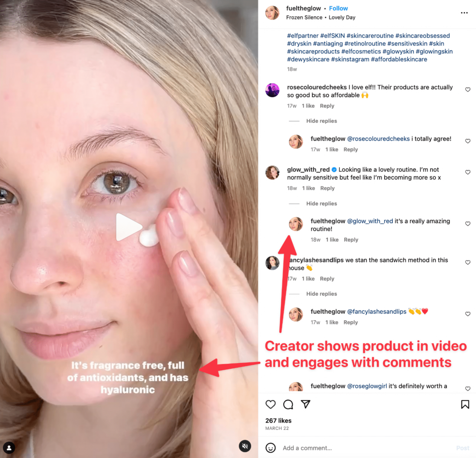Viewport: 476px width, 458px height.
Task: Unmute the video sound
Action: [245, 446]
